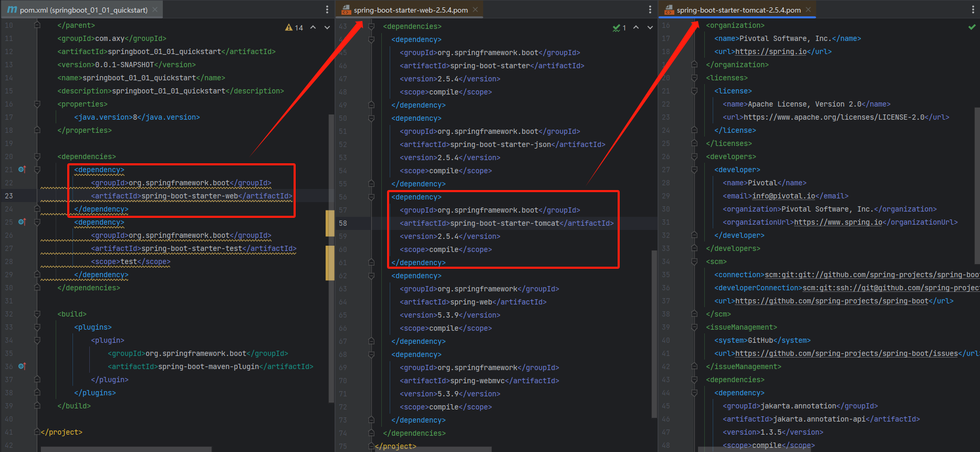
Task: Collapse <dependencies> at line 43 in starter-web pom
Action: click(371, 26)
